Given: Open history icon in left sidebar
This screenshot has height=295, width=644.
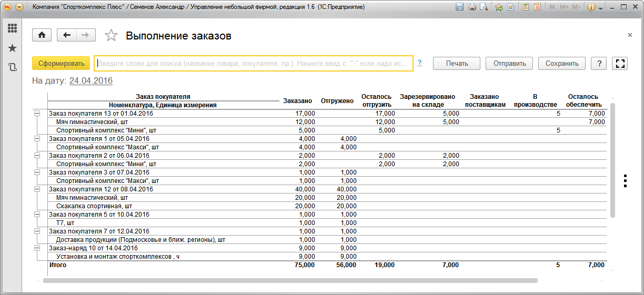Looking at the screenshot, I should pyautogui.click(x=12, y=67).
